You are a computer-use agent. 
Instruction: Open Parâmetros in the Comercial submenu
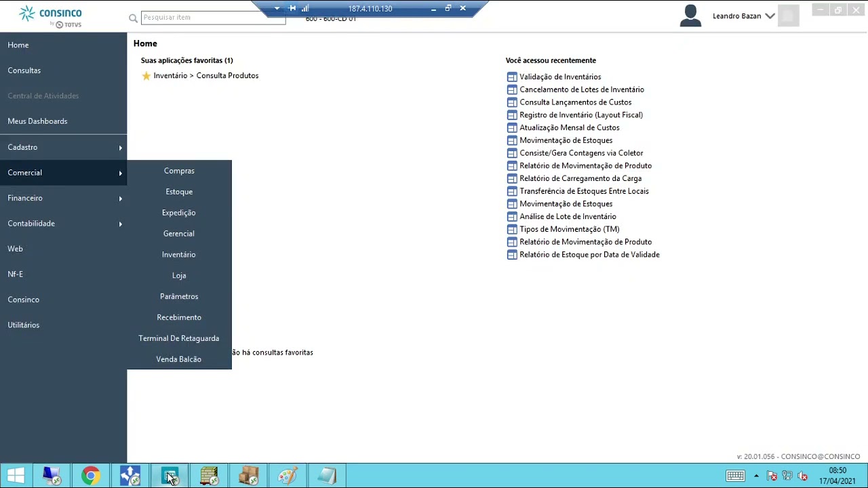(179, 297)
